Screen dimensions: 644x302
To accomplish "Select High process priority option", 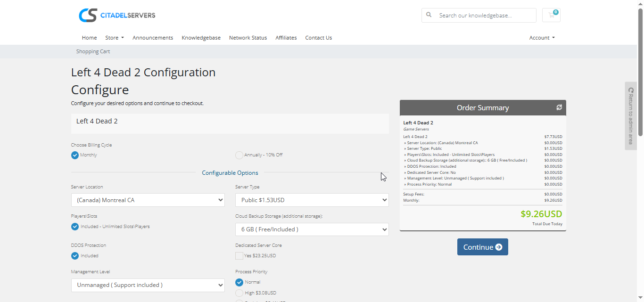I will pyautogui.click(x=239, y=293).
